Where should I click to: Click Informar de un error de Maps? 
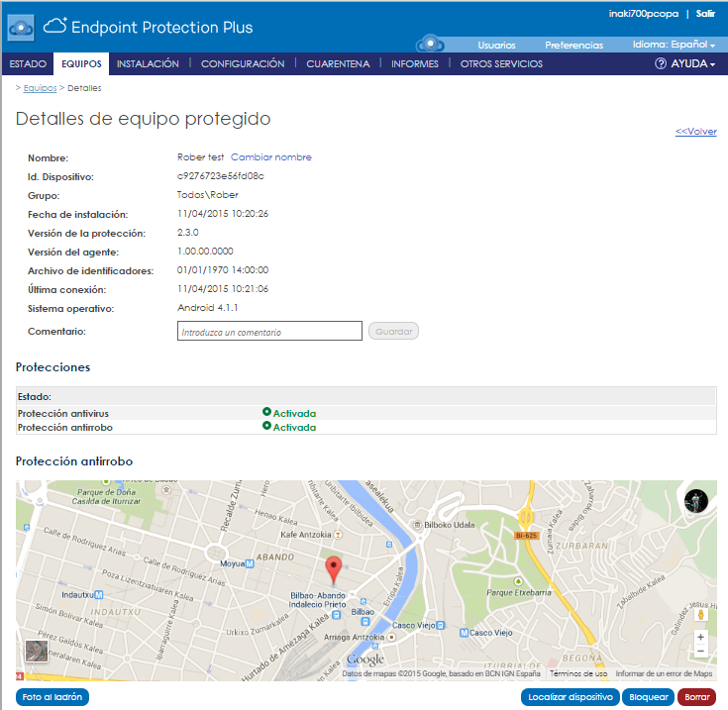point(664,673)
